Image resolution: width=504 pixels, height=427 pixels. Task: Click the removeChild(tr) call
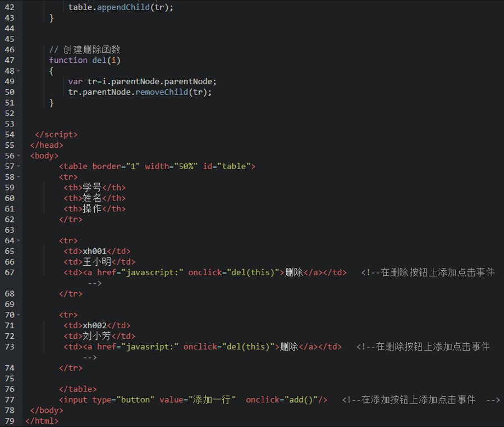coord(173,92)
